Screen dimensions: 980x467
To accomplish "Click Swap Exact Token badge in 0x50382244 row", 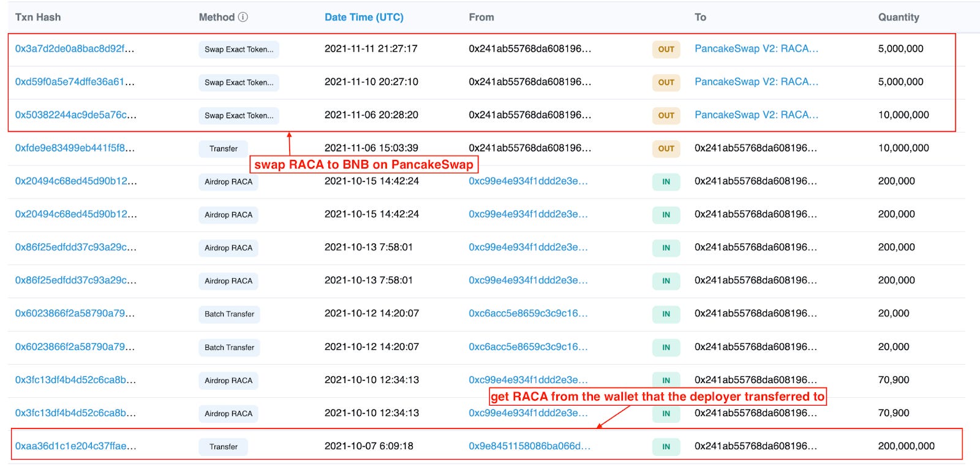I will [x=239, y=116].
